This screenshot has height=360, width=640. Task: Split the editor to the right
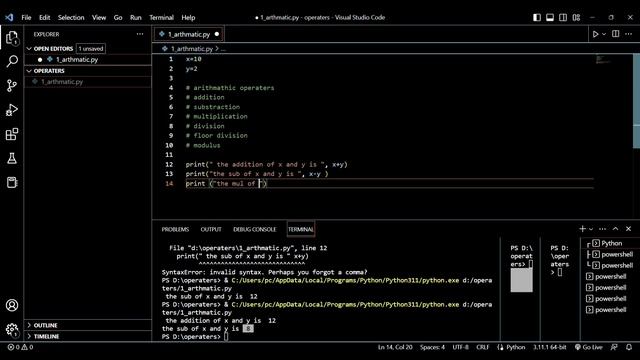pyautogui.click(x=616, y=34)
